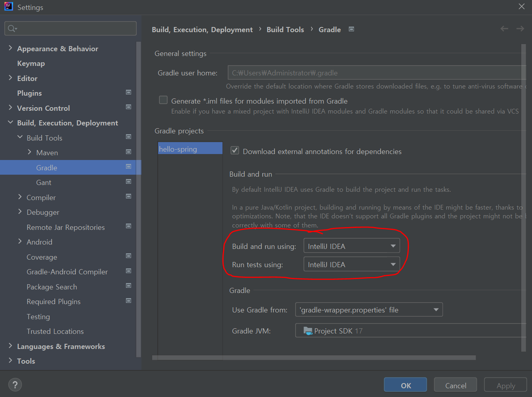This screenshot has height=397, width=532.
Task: Confirm settings with OK button
Action: coord(405,385)
